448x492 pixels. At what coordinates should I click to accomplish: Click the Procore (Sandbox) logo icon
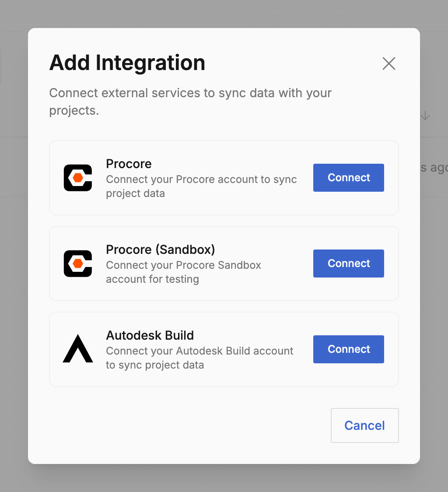point(78,264)
